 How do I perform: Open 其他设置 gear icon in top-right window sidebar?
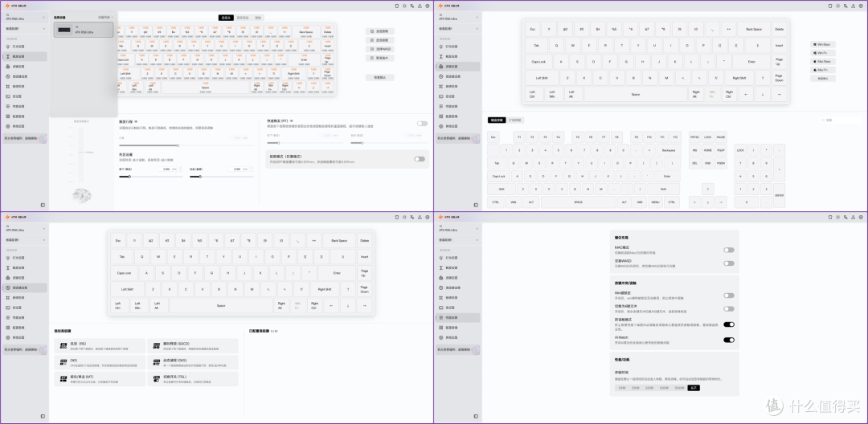pos(442,126)
